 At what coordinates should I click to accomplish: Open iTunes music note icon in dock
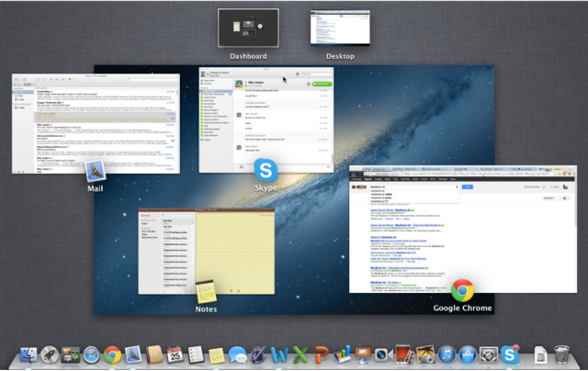click(447, 354)
